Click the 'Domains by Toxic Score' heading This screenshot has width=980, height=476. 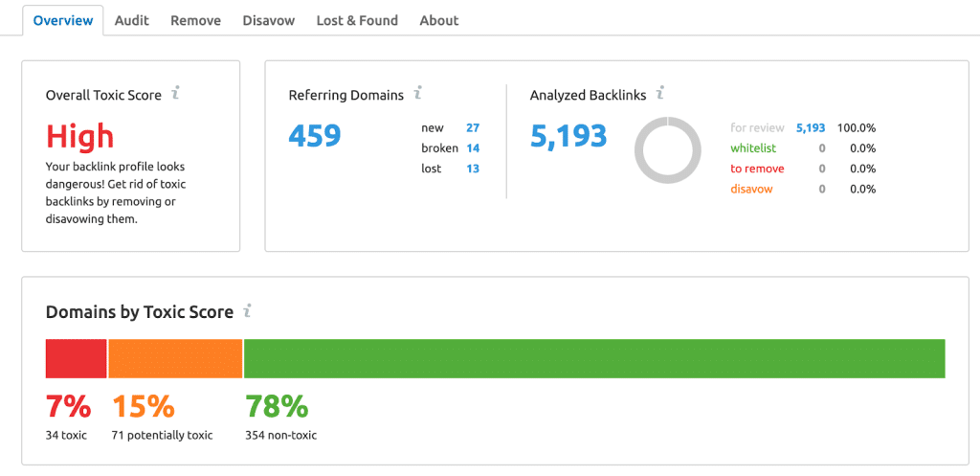tap(140, 311)
